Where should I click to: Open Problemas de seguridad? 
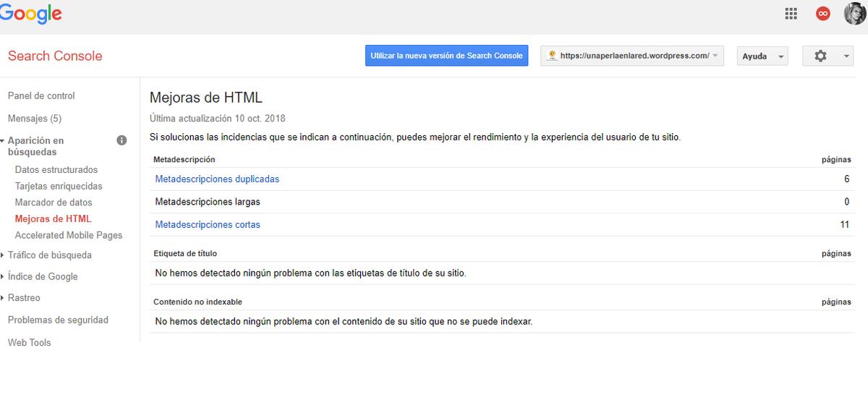tap(58, 320)
